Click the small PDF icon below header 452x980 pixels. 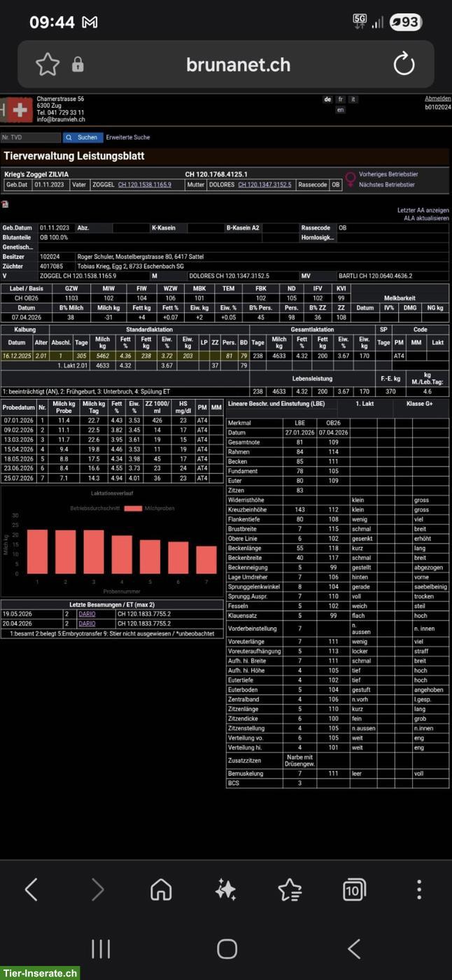tap(5, 204)
